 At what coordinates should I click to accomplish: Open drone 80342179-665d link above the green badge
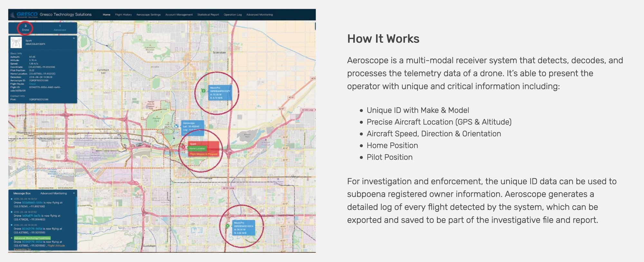click(32, 229)
